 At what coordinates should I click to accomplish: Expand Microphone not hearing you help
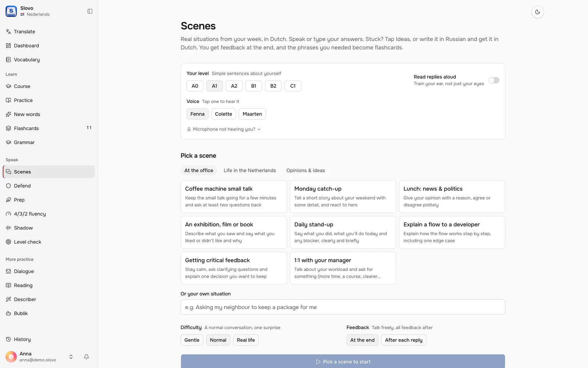pyautogui.click(x=224, y=129)
